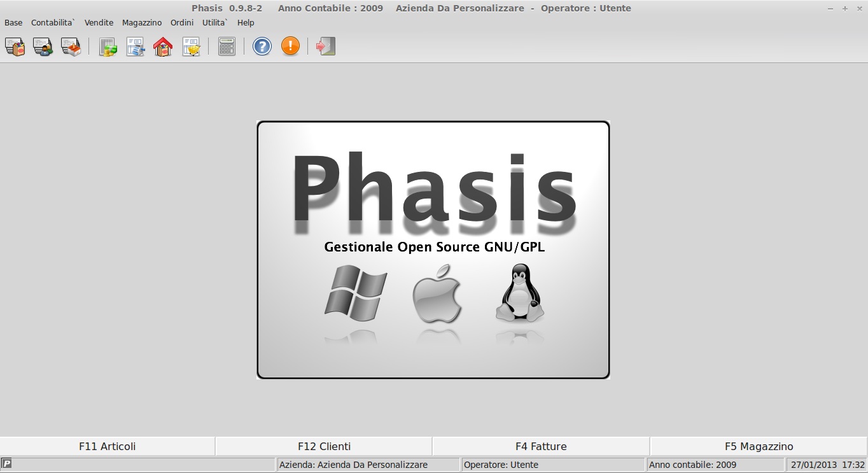The height and width of the screenshot is (473, 868).
Task: Open the Contabilita` menu
Action: pyautogui.click(x=53, y=22)
